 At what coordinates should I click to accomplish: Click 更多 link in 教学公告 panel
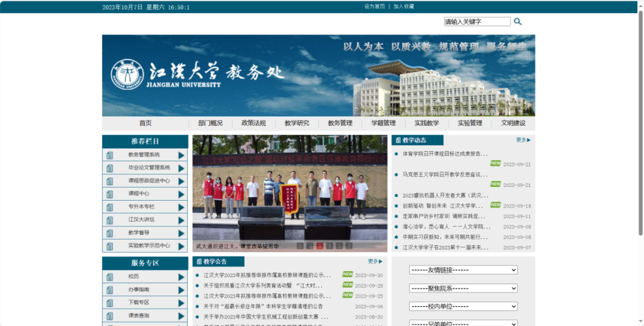(x=375, y=262)
